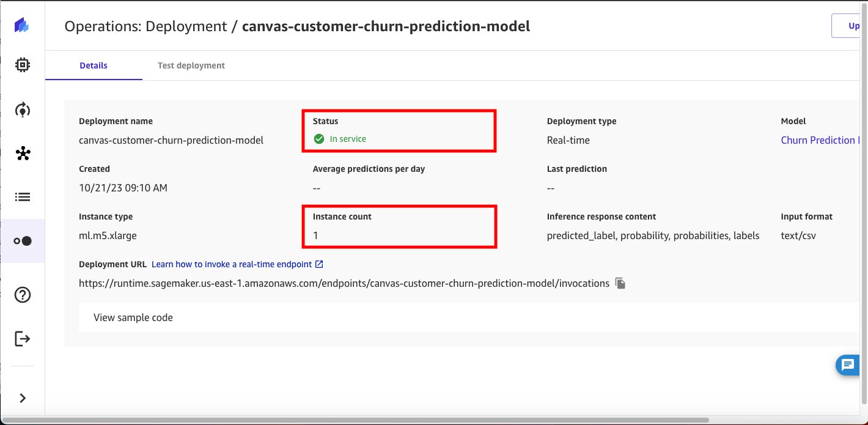Screen dimensions: 868x425
Task: Switch to the Test deployment tab
Action: click(191, 65)
